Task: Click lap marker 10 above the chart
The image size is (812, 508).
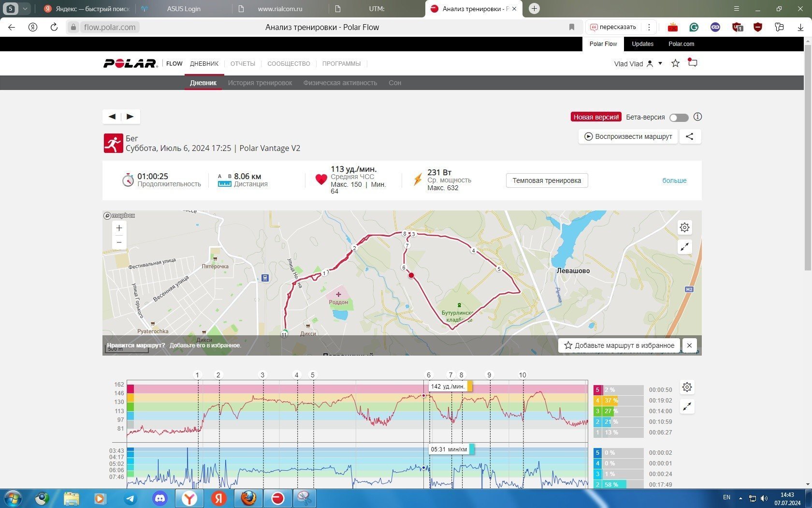Action: click(522, 375)
